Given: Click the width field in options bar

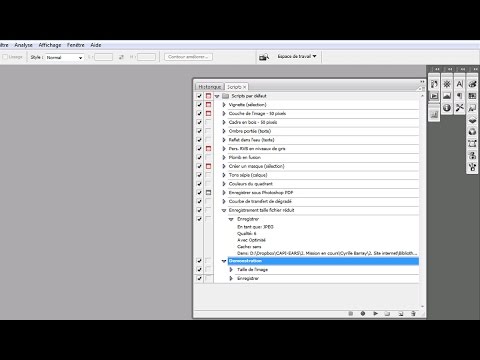Looking at the screenshot, I should click(103, 57).
